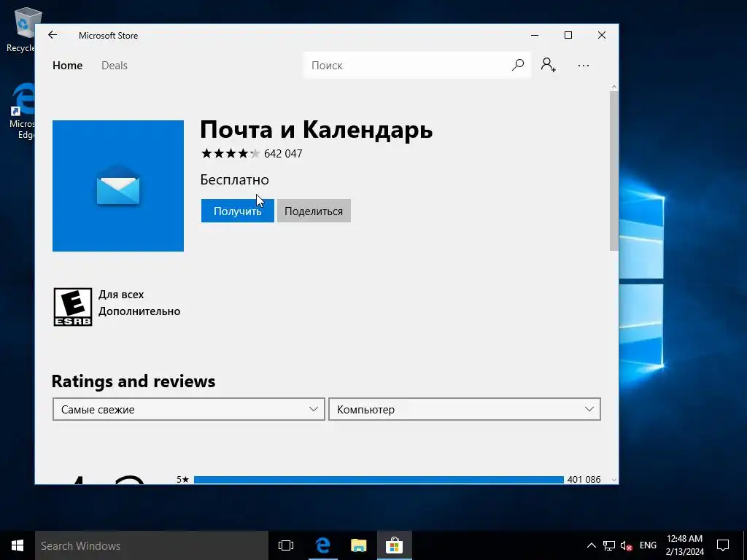Click the ENG language indicator
The image size is (747, 560).
[x=648, y=545]
